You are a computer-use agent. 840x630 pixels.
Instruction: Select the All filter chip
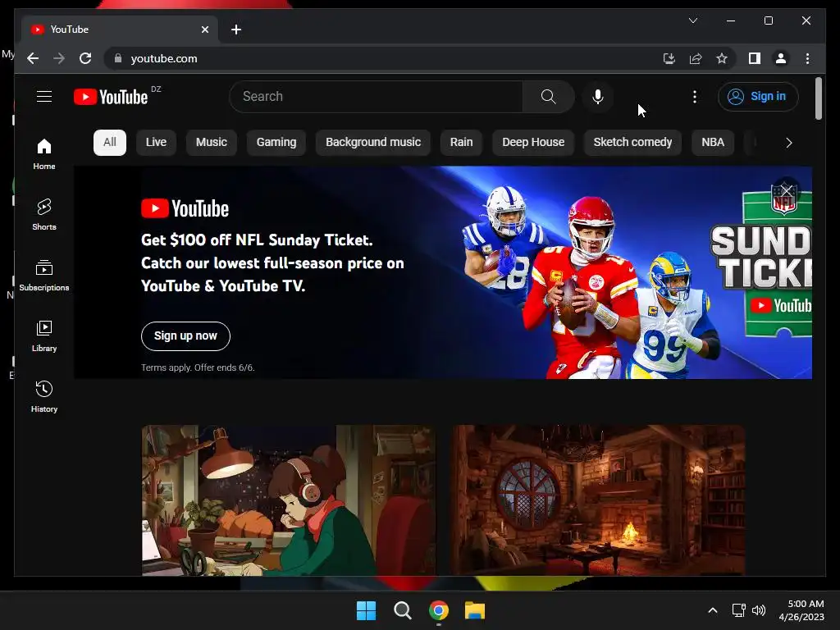coord(110,143)
